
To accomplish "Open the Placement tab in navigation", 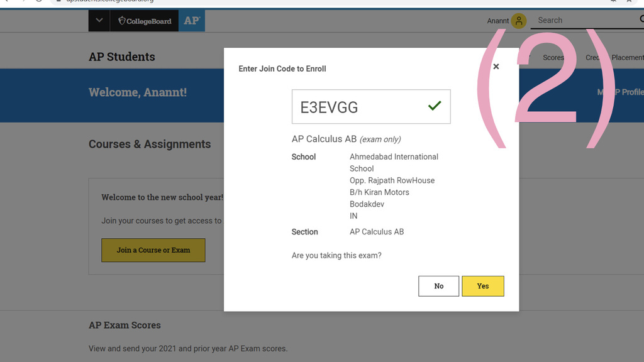I will (x=628, y=57).
